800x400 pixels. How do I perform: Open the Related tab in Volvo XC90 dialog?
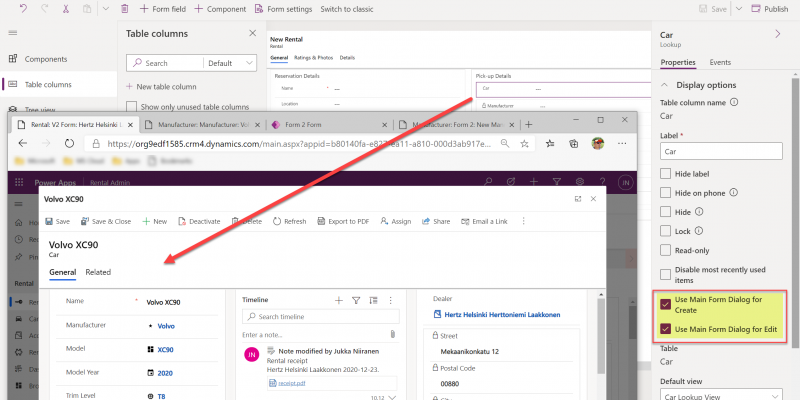[x=98, y=272]
